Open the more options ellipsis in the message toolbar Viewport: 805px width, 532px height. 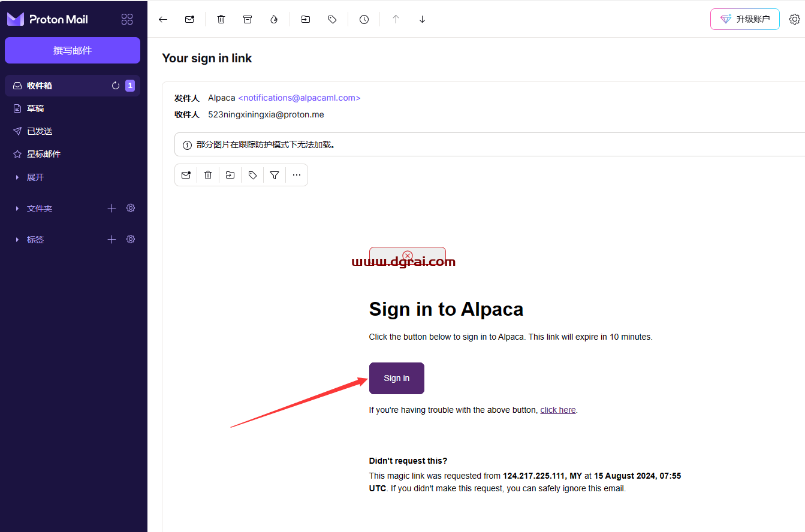297,175
